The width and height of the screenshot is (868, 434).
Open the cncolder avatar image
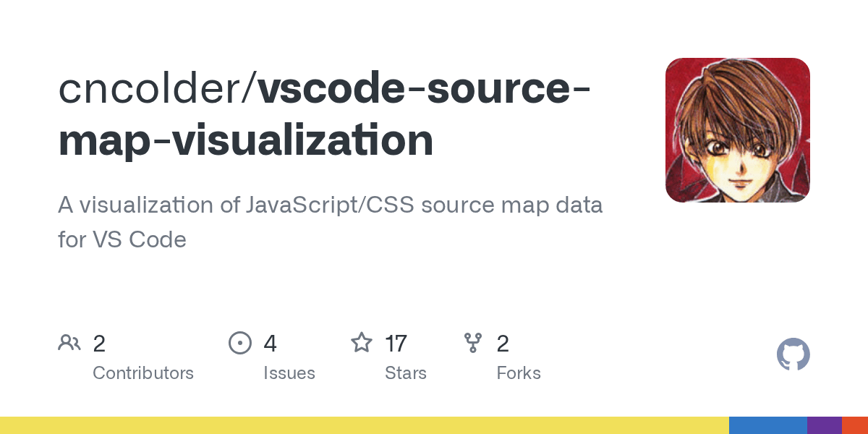[x=738, y=130]
